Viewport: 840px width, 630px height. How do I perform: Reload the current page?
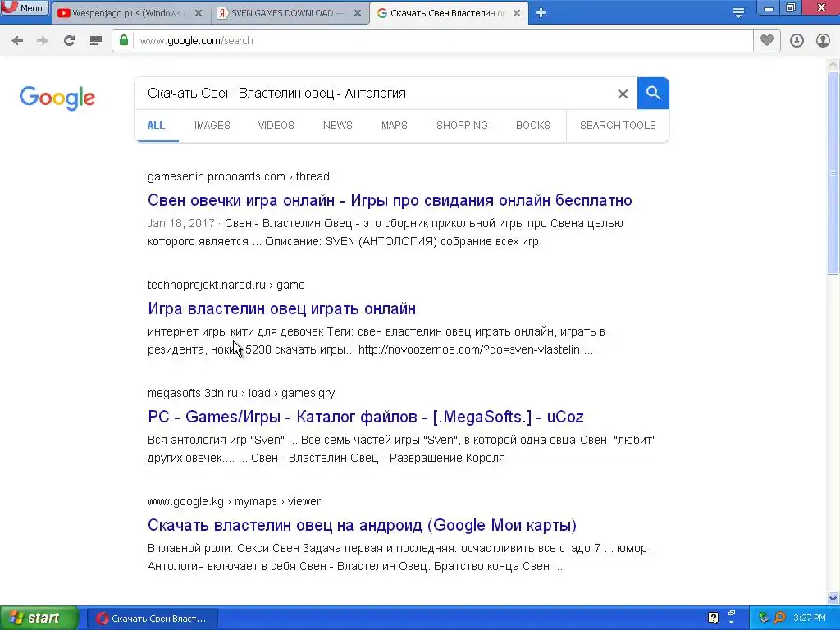69,41
